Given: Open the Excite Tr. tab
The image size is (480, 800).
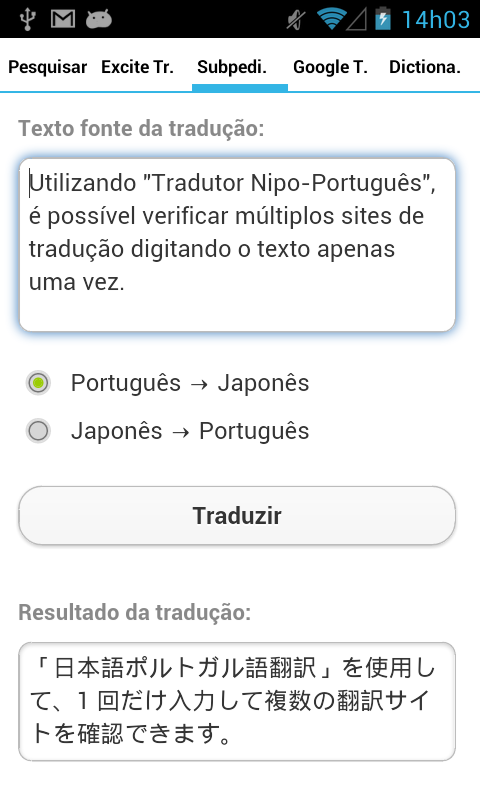Looking at the screenshot, I should (137, 67).
